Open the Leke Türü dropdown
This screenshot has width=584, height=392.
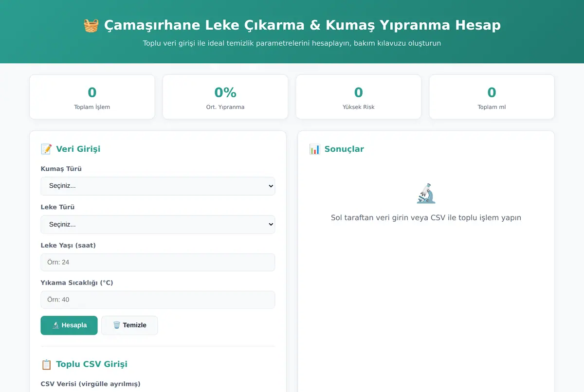[158, 224]
